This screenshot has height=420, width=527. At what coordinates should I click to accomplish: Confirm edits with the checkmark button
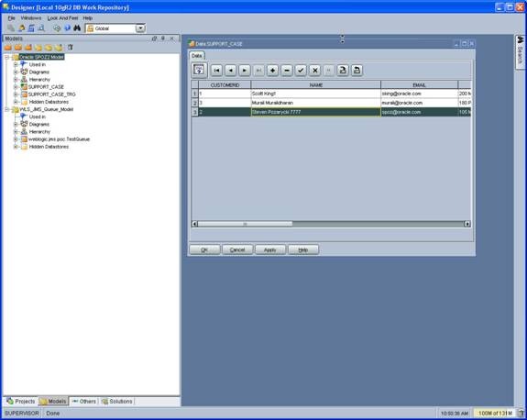point(301,71)
